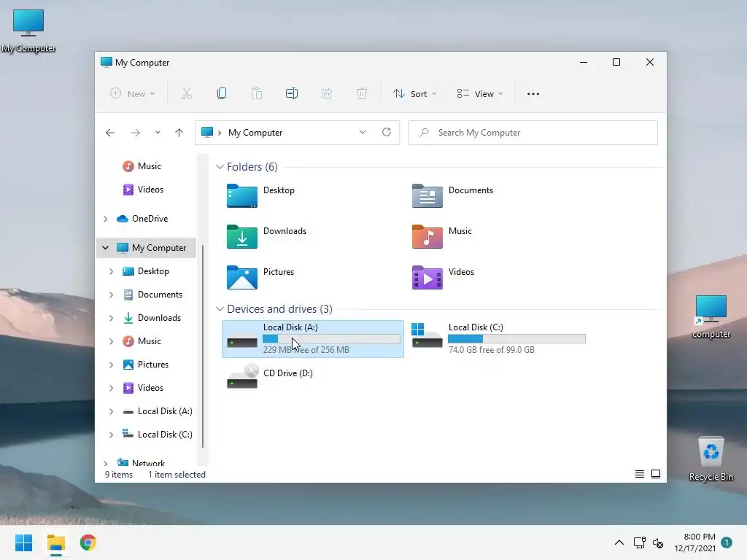Viewport: 747px width, 560px height.
Task: Open recent locations dropdown arrow
Action: [x=158, y=133]
